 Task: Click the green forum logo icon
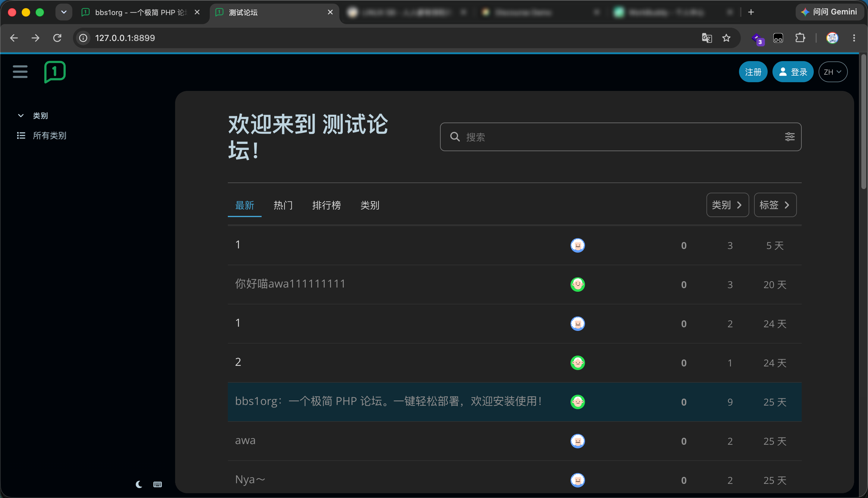[x=55, y=72]
